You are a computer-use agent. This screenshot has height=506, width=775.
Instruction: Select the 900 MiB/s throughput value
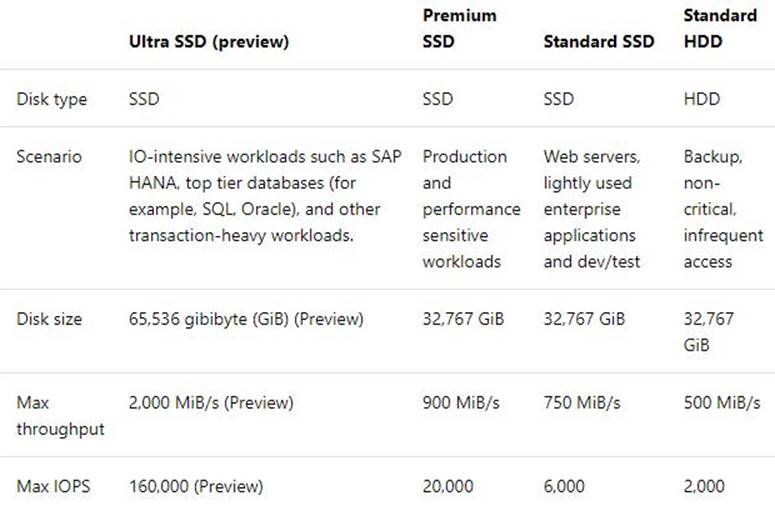tap(462, 402)
